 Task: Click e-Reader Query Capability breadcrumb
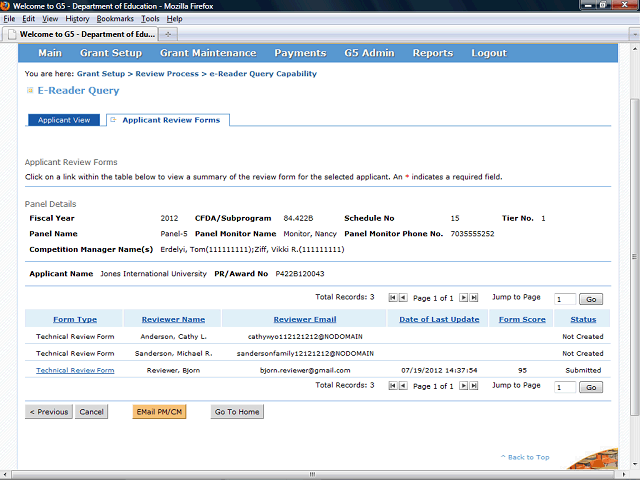click(x=263, y=74)
